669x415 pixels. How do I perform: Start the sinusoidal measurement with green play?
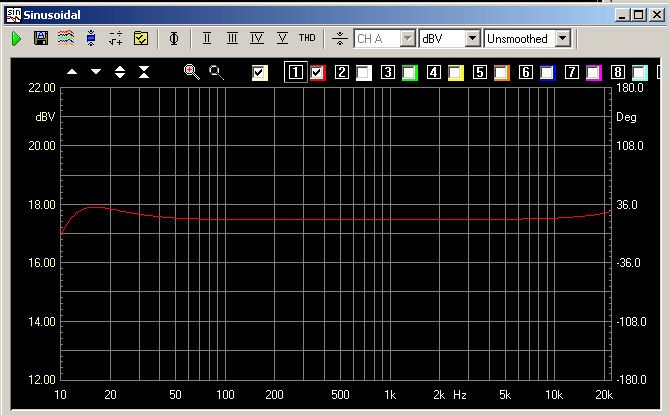[17, 38]
